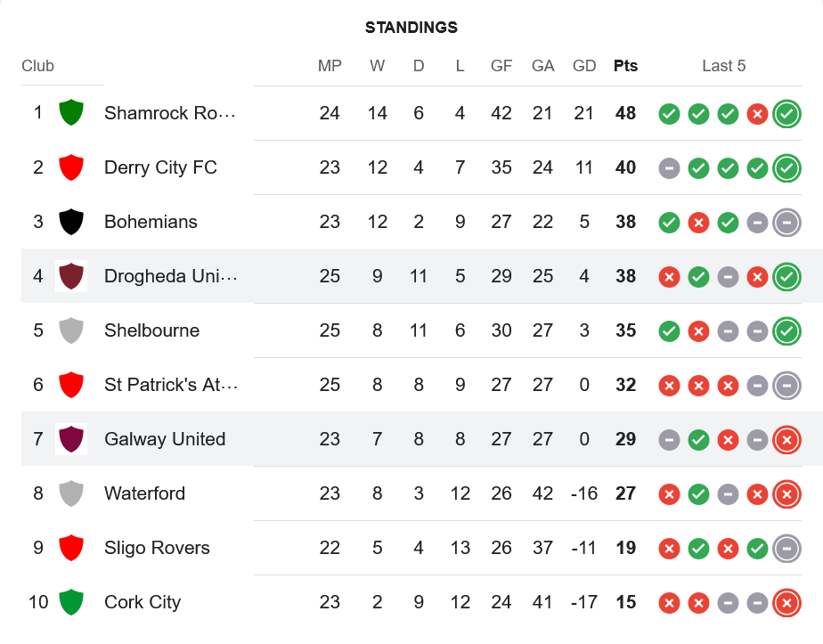Click the Sligo Rovers red shield crest
The height and width of the screenshot is (644, 823).
point(71,548)
